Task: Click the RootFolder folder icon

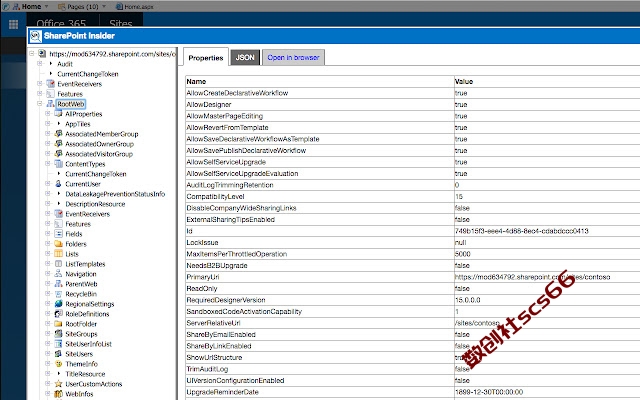Action: click(x=58, y=324)
